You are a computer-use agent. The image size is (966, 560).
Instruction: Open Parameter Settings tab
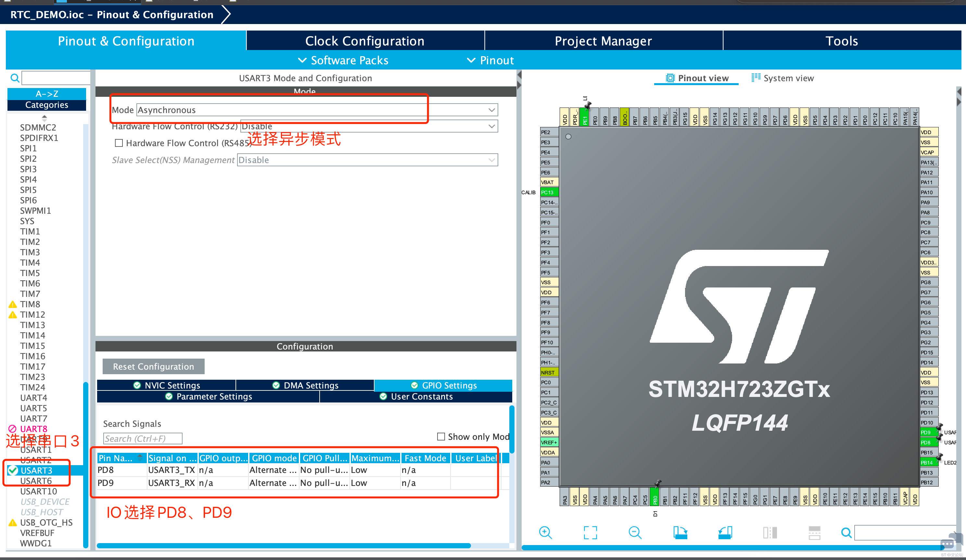click(x=208, y=396)
